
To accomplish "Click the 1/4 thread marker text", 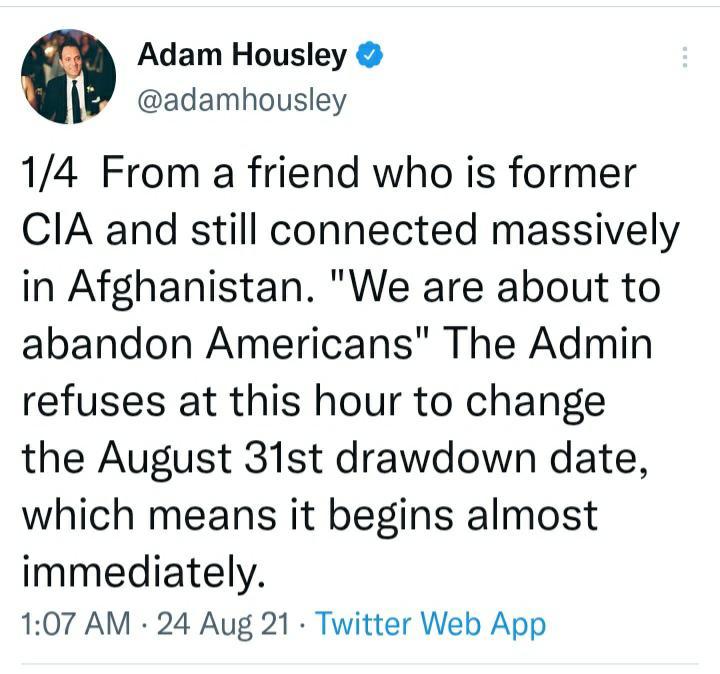I will (x=49, y=173).
